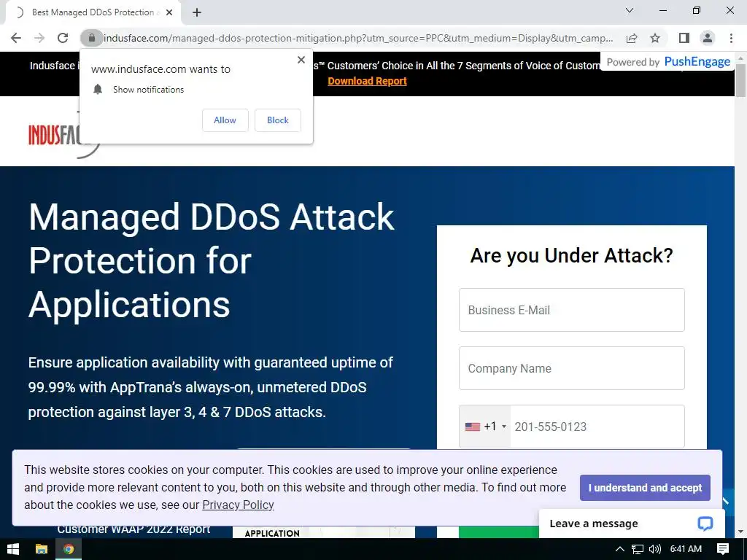Image resolution: width=747 pixels, height=560 pixels.
Task: View site information via lock icon
Action: [x=91, y=38]
